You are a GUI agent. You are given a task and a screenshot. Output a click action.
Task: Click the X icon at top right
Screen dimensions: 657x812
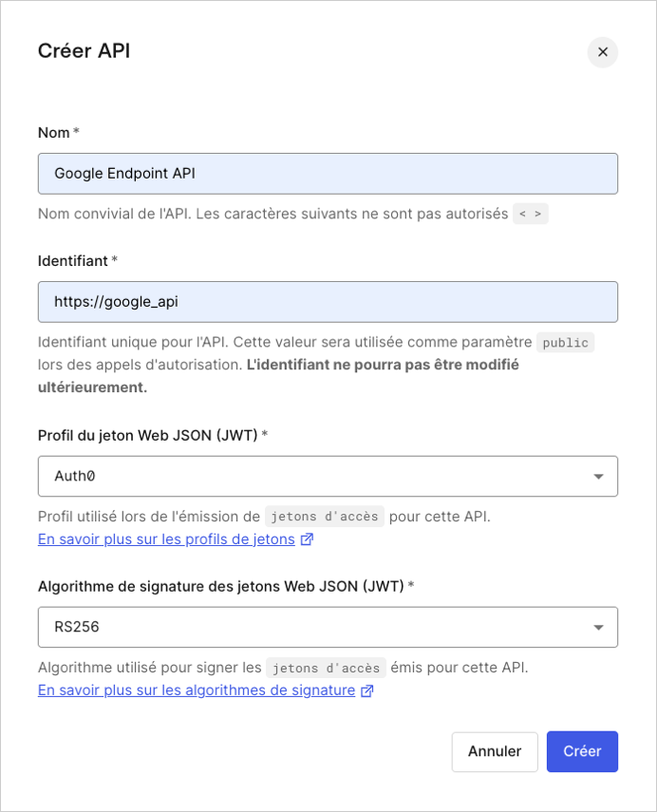pos(602,52)
